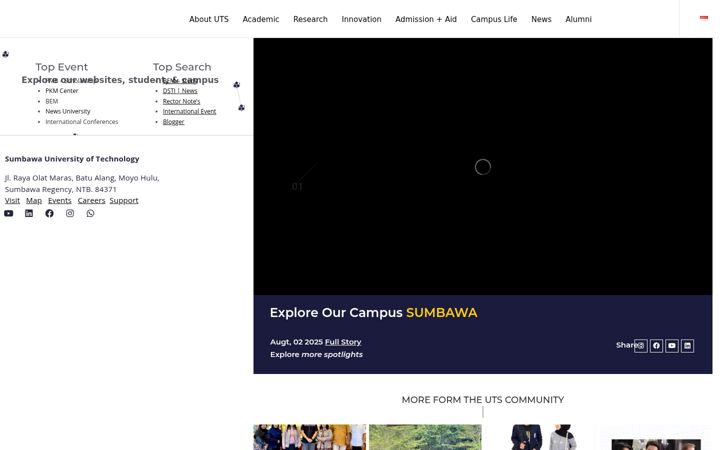Viewport: 720px width, 450px height.
Task: Share spotlight via LinkedIn icon
Action: [687, 346]
